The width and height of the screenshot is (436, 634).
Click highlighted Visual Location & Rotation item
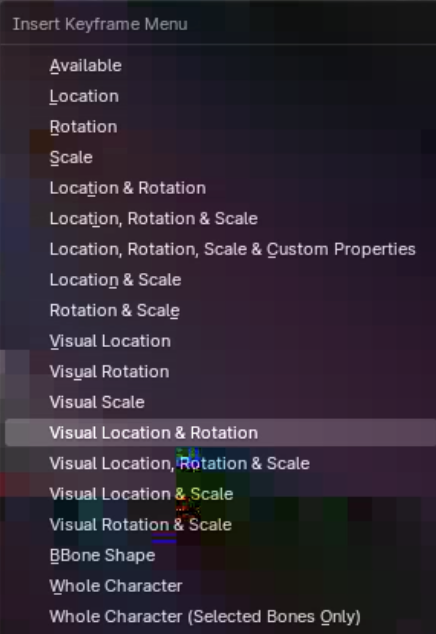coord(220,433)
